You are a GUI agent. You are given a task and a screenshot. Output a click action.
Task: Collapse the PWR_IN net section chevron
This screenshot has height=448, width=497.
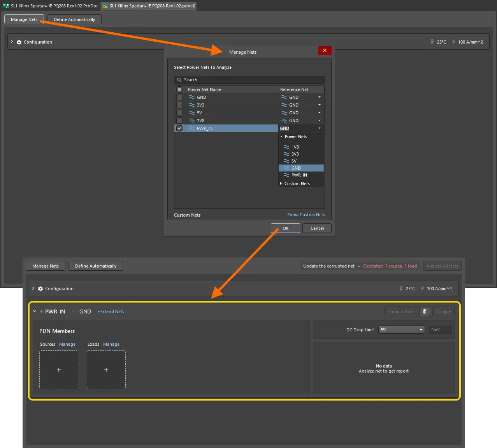pyautogui.click(x=35, y=311)
